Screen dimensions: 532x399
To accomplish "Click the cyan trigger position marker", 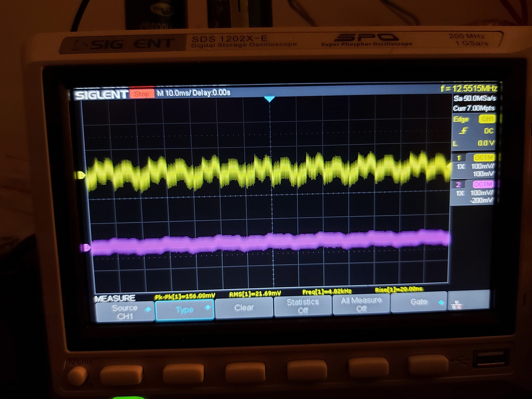I will point(269,99).
